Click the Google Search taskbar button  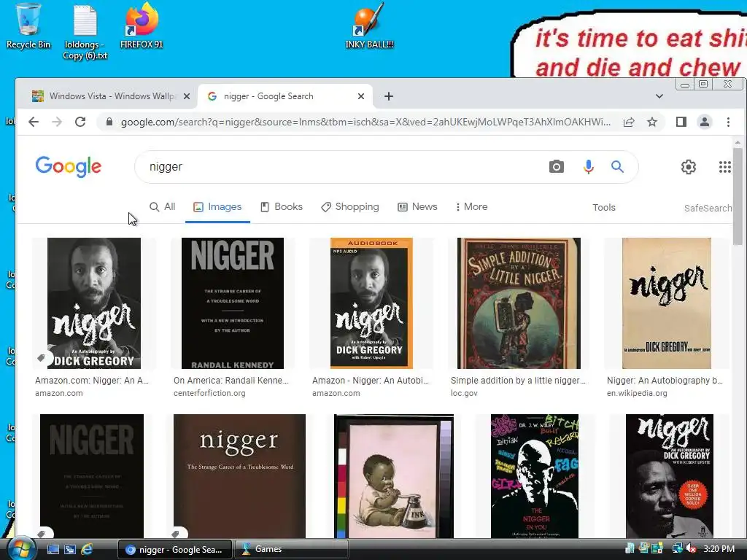click(x=175, y=550)
